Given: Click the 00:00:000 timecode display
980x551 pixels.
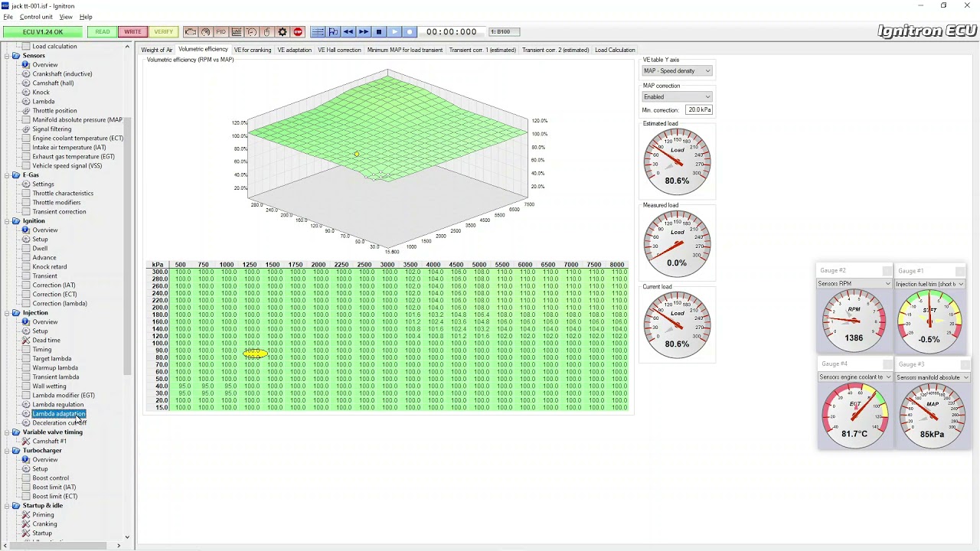Looking at the screenshot, I should (x=452, y=31).
